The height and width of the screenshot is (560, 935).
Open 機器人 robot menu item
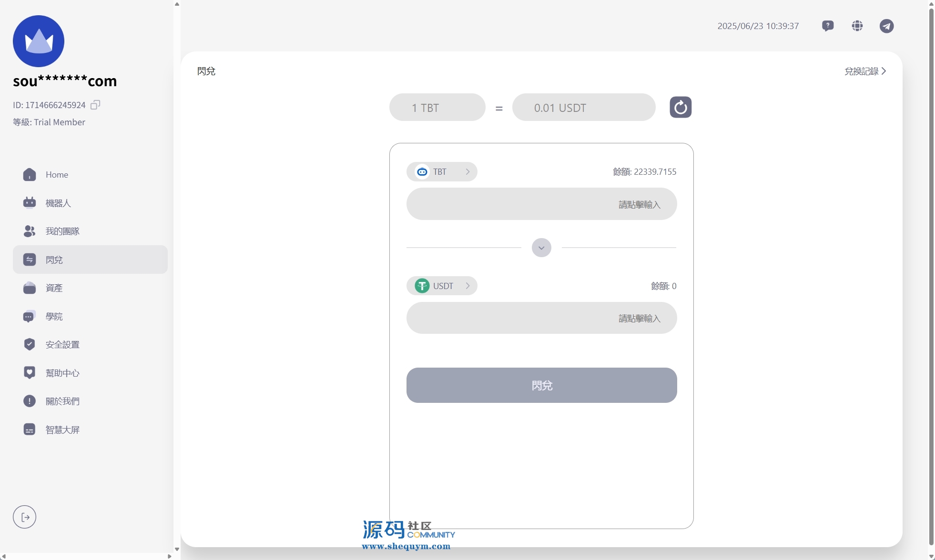point(58,203)
